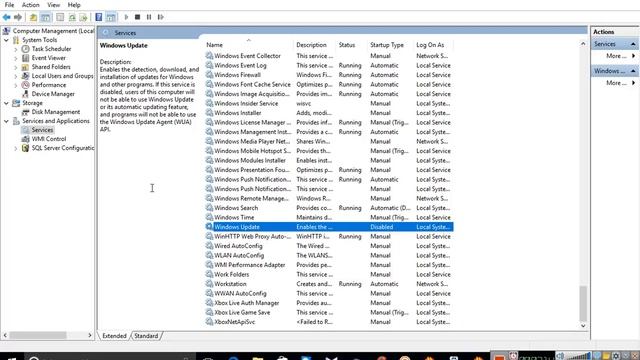Open the File menu
Image resolution: width=640 pixels, height=360 pixels.
pyautogui.click(x=9, y=5)
